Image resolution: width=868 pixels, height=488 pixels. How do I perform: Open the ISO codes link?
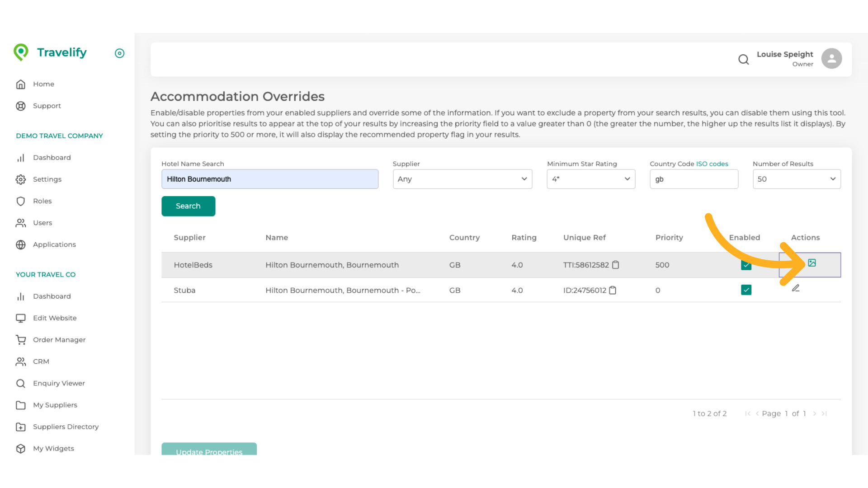[x=712, y=164]
